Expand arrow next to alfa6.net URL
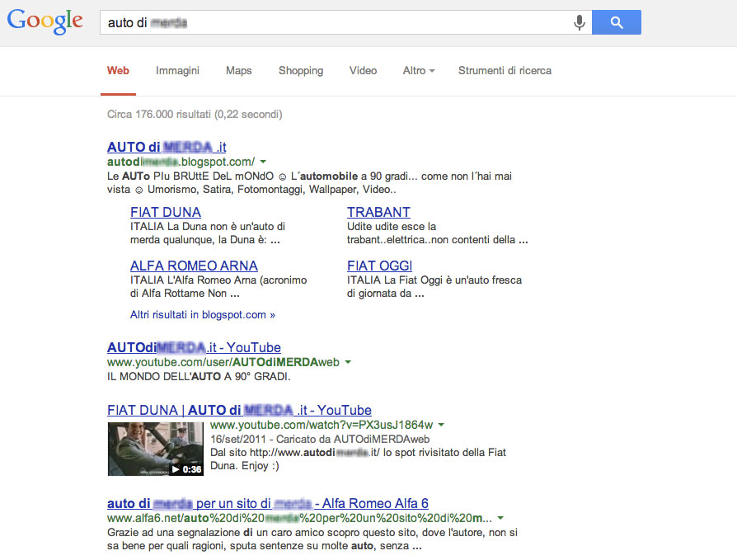 point(500,518)
